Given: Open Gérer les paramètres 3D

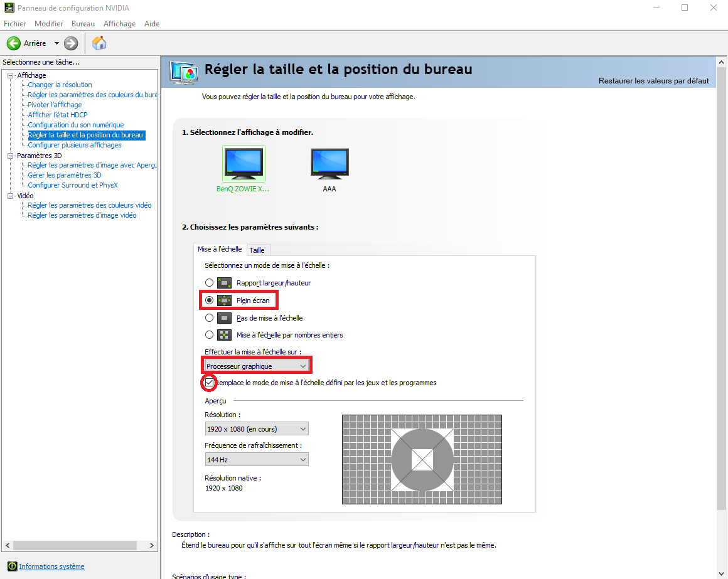Looking at the screenshot, I should point(65,175).
